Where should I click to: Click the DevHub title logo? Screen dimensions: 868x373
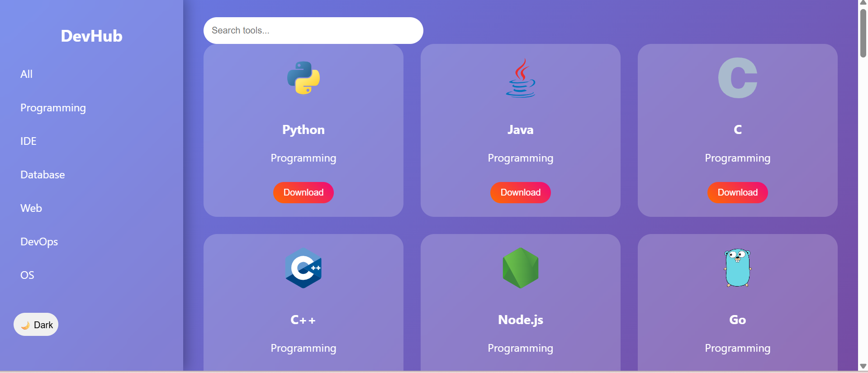(x=91, y=36)
